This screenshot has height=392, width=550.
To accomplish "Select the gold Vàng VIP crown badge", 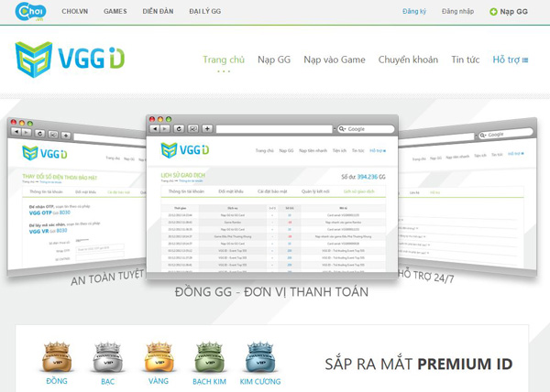I will [x=159, y=356].
